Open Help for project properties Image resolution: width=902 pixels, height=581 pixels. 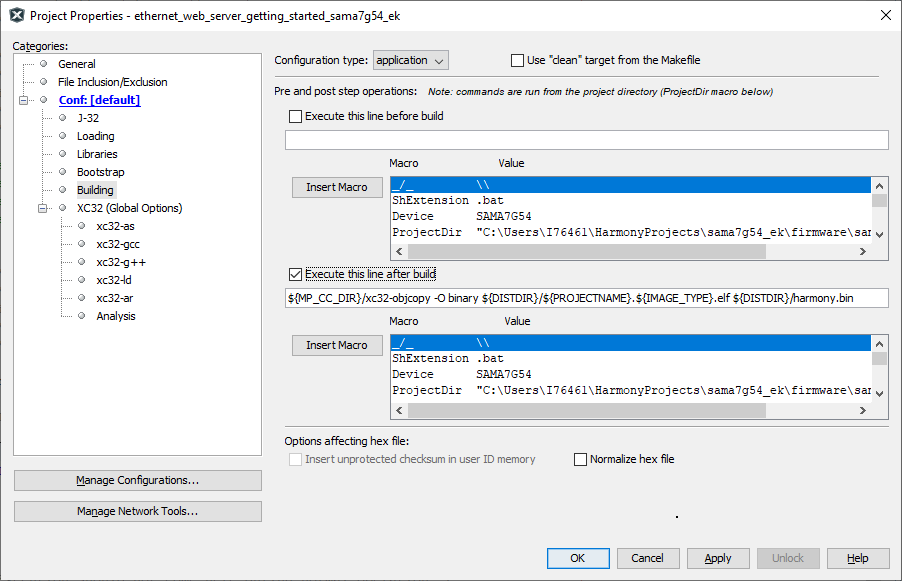pyautogui.click(x=858, y=559)
